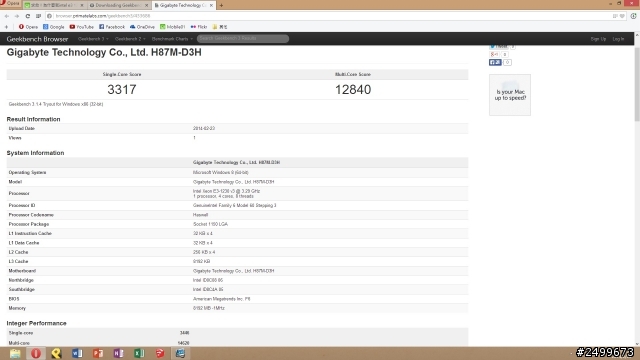Click the scrollbar up arrow

[x=637, y=36]
